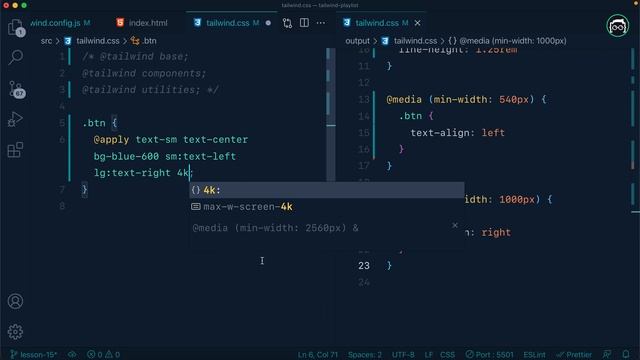Screen dimensions: 640x360
Task: Change end of line sequence LF
Action: pos(429,354)
